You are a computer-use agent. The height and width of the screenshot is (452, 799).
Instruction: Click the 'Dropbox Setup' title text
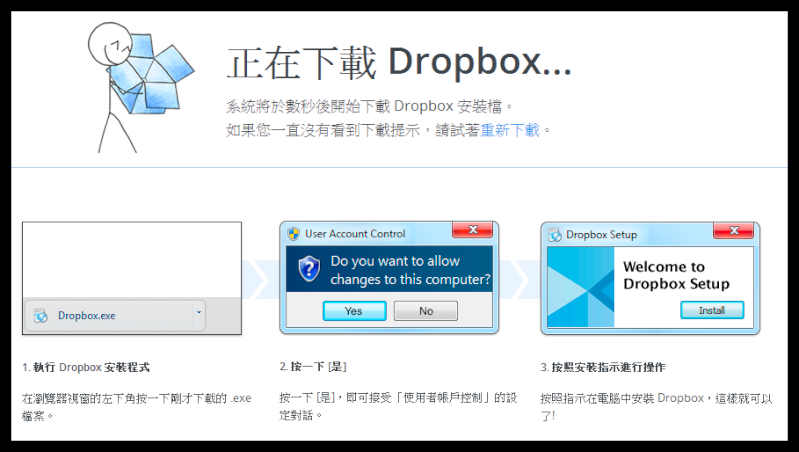click(601, 235)
